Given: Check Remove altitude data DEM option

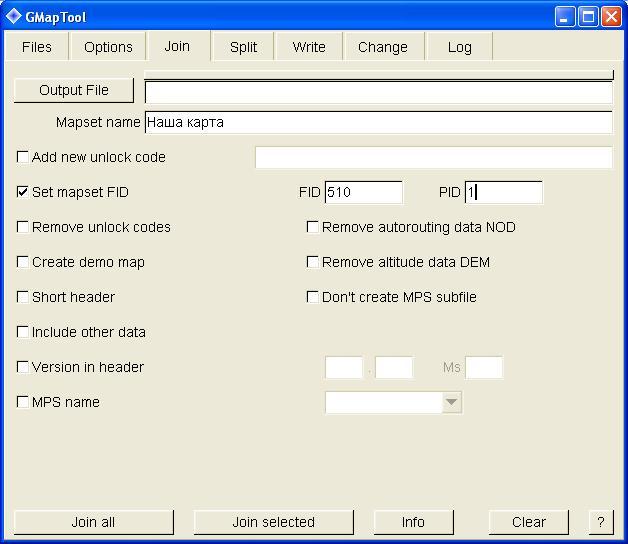Looking at the screenshot, I should pyautogui.click(x=313, y=262).
